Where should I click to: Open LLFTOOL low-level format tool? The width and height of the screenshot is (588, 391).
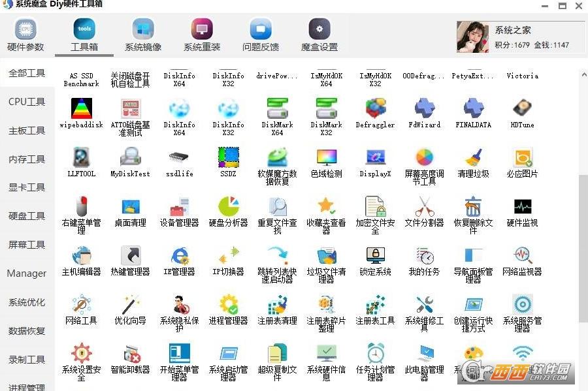82,163
